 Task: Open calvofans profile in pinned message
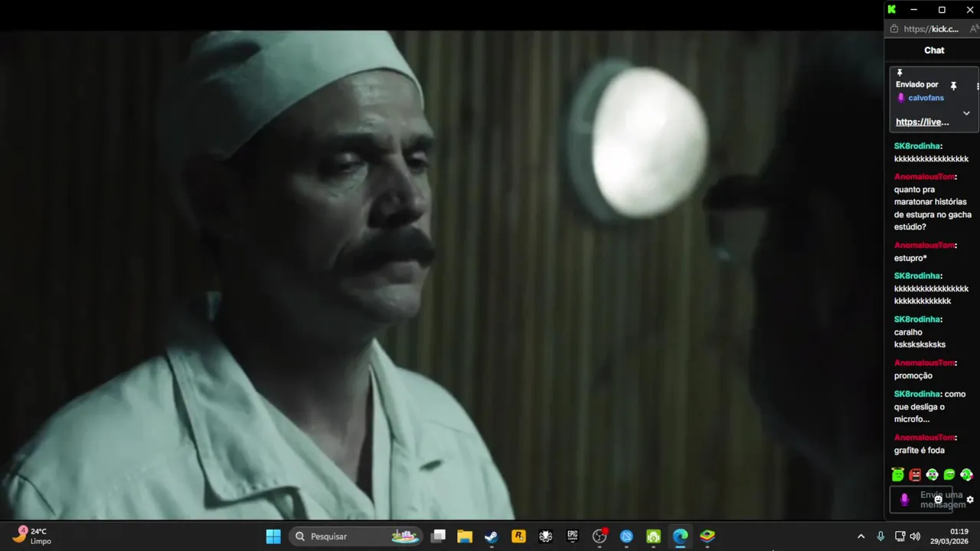pos(926,98)
